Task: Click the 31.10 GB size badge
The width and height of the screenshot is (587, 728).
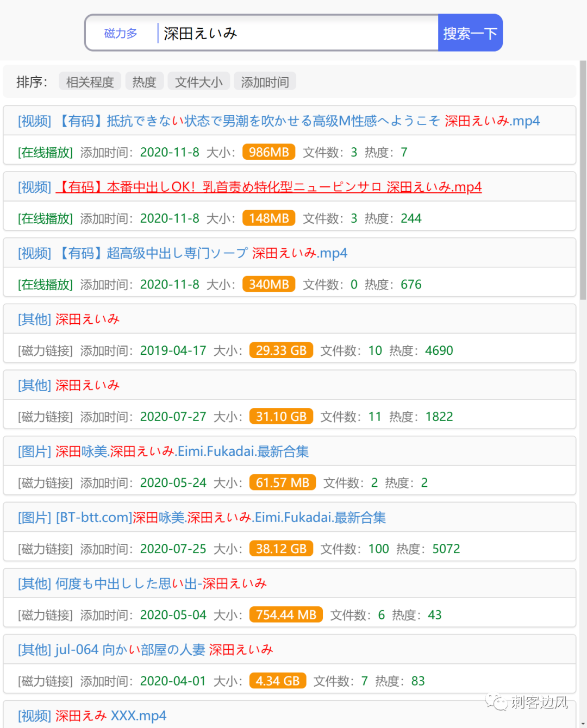Action: coord(281,417)
